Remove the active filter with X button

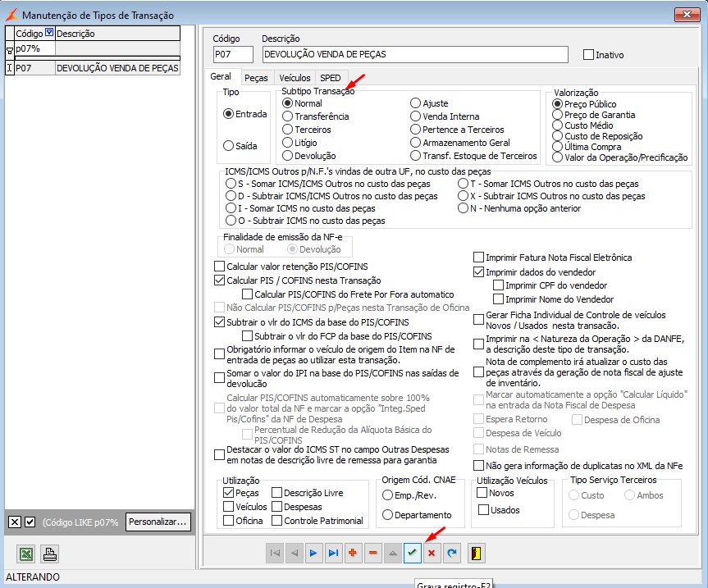click(15, 522)
